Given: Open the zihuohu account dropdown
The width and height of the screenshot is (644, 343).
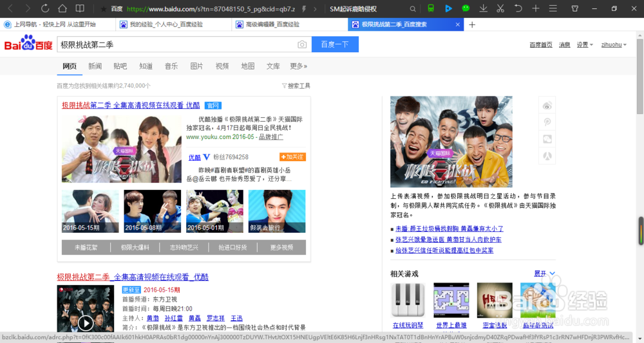Looking at the screenshot, I should pos(614,44).
